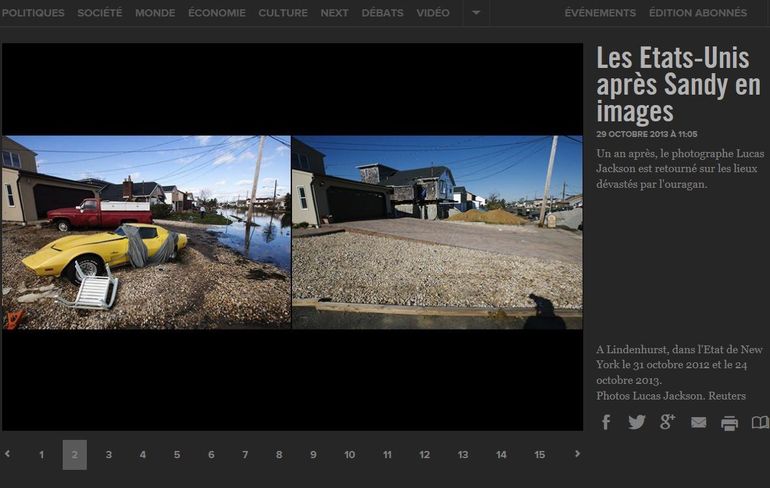
Task: Open the Politiques menu section
Action: pyautogui.click(x=33, y=13)
